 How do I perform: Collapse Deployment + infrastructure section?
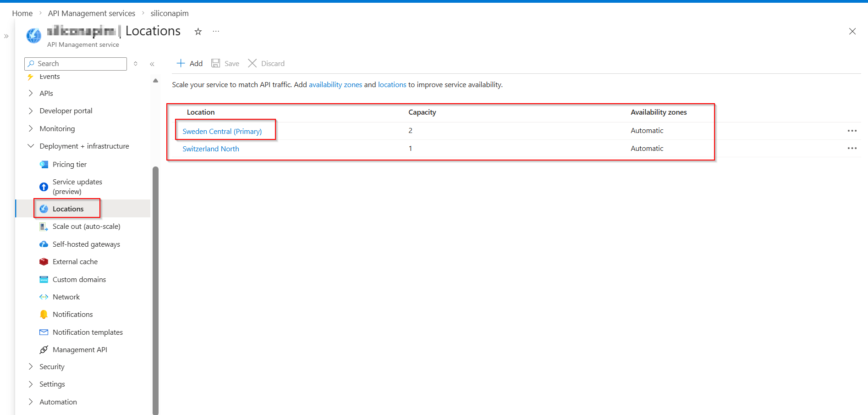click(x=31, y=146)
